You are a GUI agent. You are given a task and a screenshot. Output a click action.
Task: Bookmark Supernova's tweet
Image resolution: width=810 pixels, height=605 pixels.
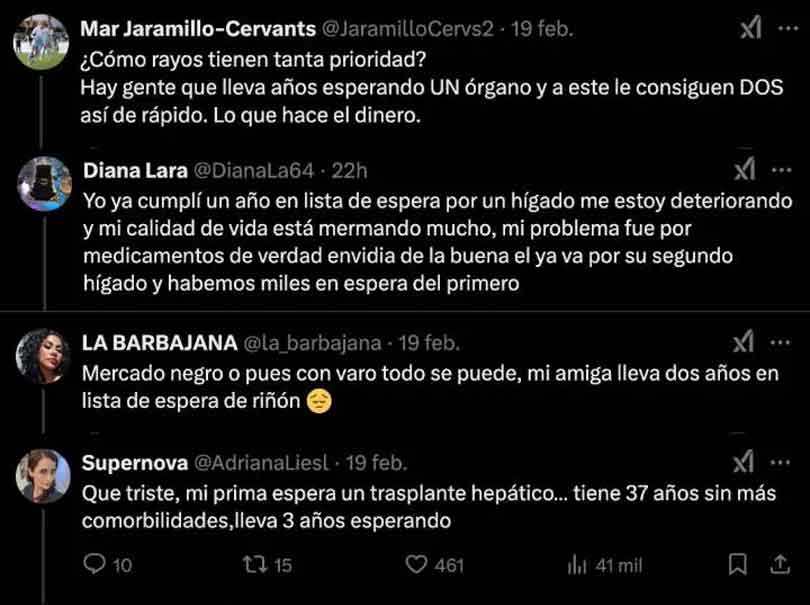coord(737,564)
